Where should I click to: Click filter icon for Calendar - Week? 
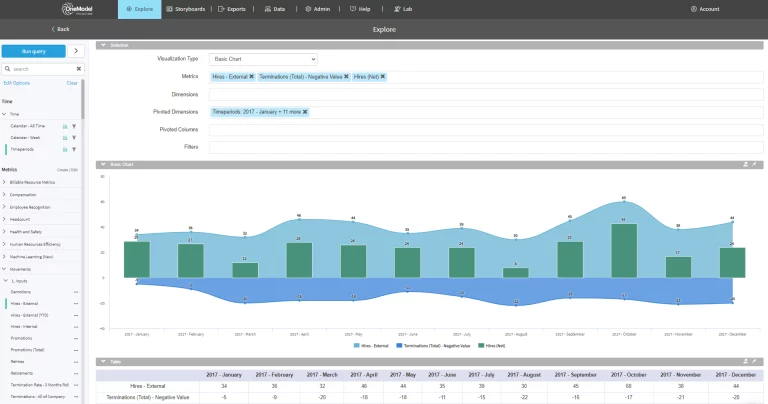point(74,138)
